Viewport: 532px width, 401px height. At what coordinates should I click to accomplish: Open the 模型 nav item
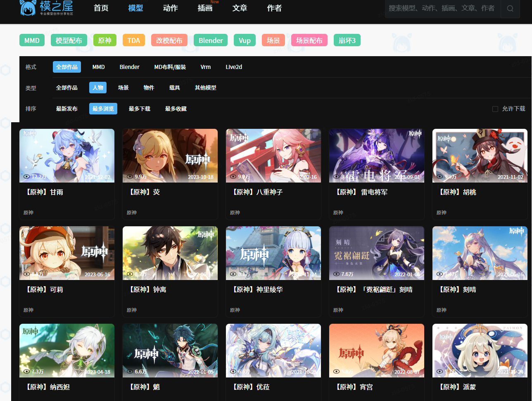click(135, 8)
